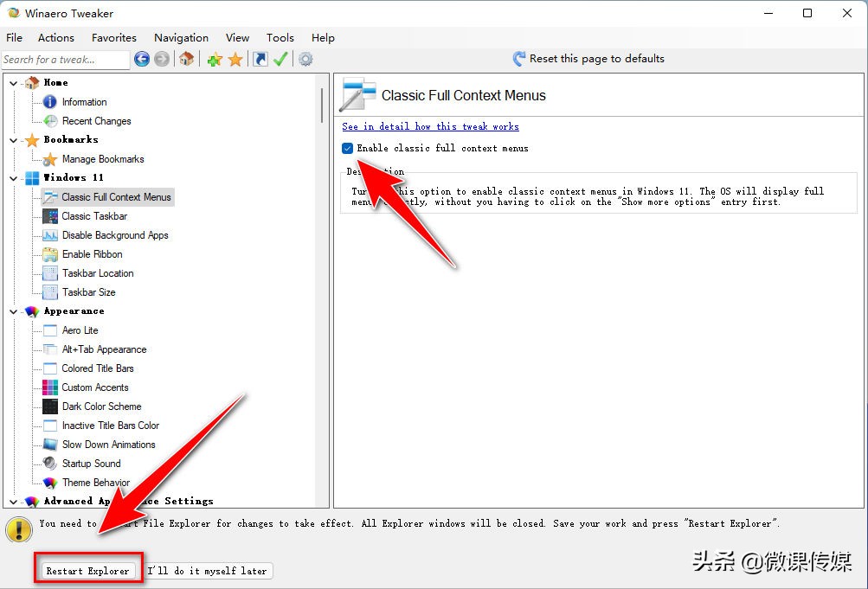868x589 pixels.
Task: Click Aero Lite icon in tree
Action: point(50,330)
